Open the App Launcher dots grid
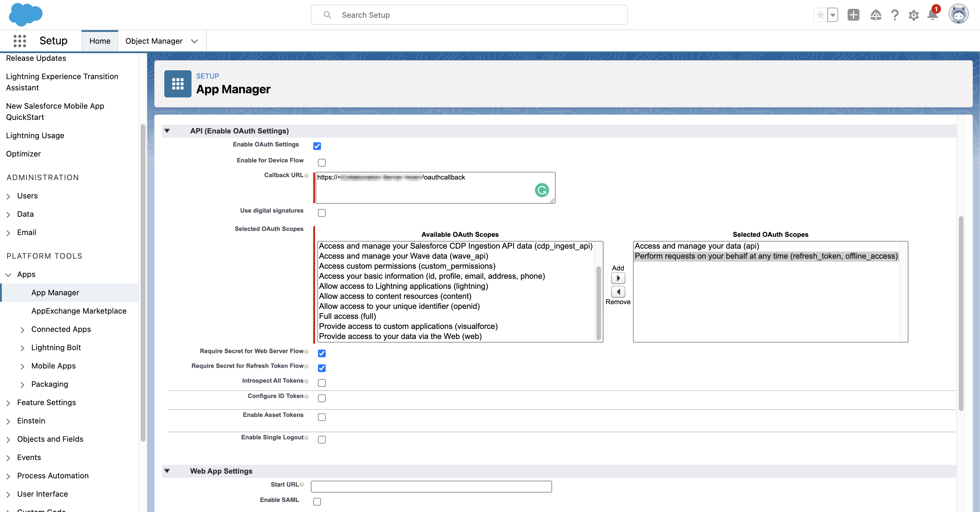980x512 pixels. (20, 41)
